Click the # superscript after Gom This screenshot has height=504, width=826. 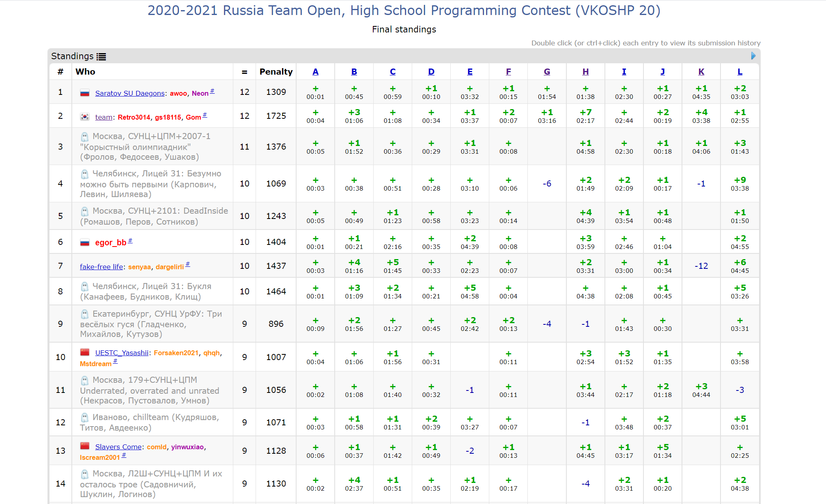click(x=204, y=115)
